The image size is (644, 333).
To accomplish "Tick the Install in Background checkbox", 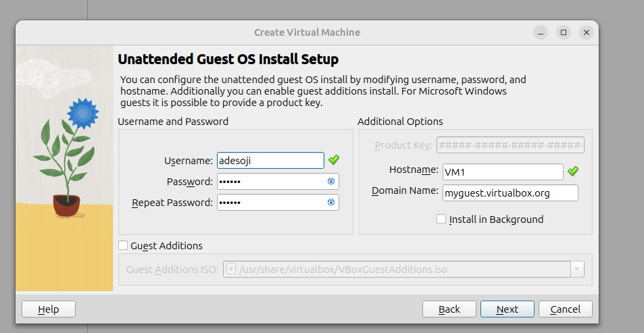I will [441, 219].
